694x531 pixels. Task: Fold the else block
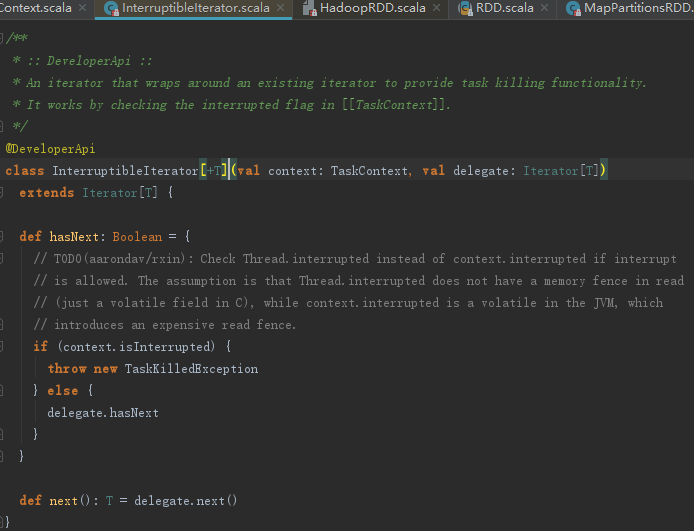click(1, 391)
